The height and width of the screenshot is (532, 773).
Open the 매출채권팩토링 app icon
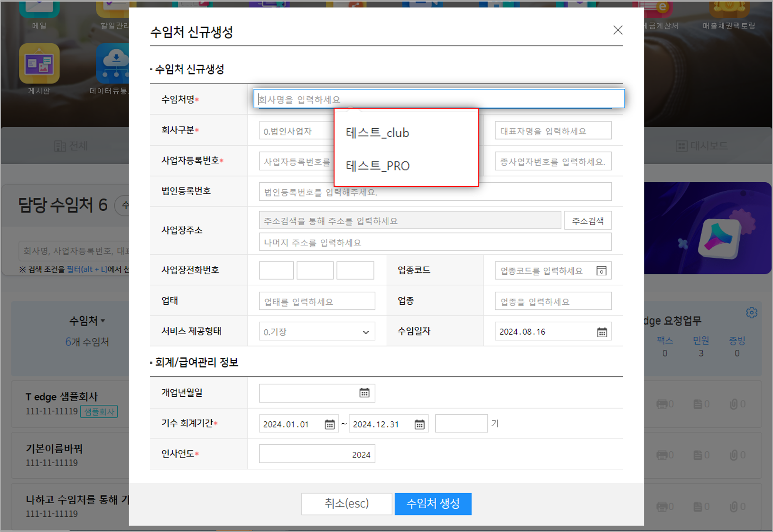coord(729,9)
